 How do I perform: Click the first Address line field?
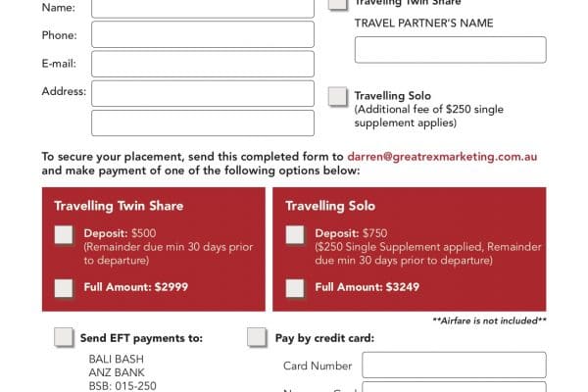pos(203,93)
